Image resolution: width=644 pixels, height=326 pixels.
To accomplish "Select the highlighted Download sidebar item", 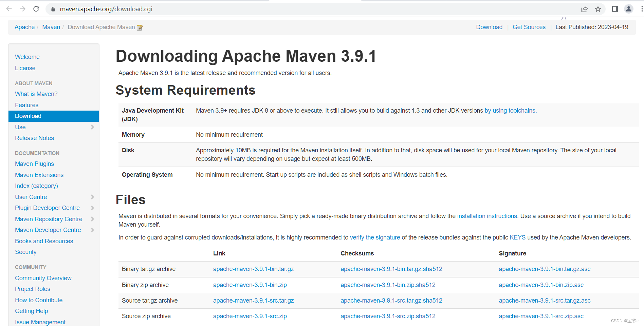I will tap(54, 116).
